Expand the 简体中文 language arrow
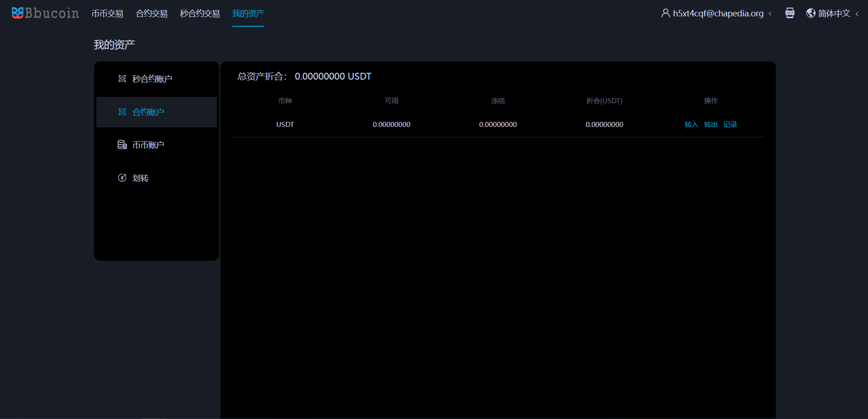 pos(857,14)
